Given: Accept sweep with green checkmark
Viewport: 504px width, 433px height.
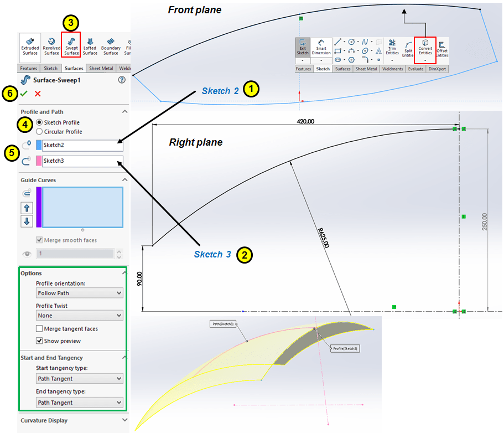Looking at the screenshot, I should 25,94.
